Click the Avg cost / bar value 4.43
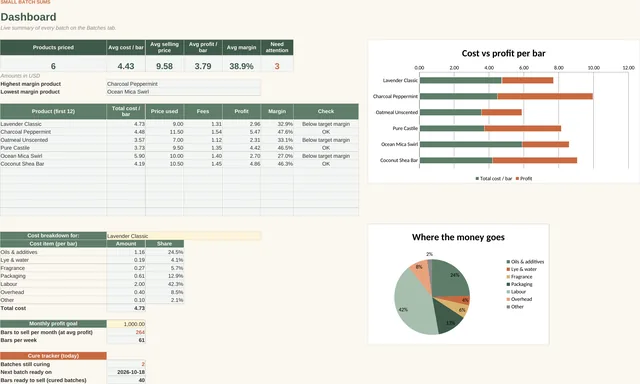 click(x=126, y=66)
